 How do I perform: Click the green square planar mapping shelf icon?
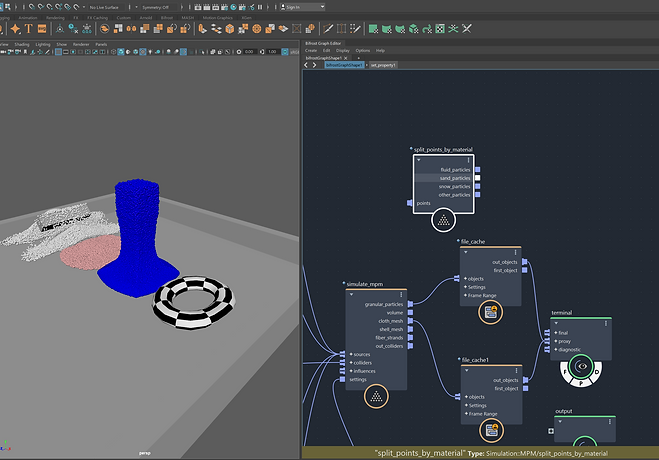pyautogui.click(x=373, y=29)
